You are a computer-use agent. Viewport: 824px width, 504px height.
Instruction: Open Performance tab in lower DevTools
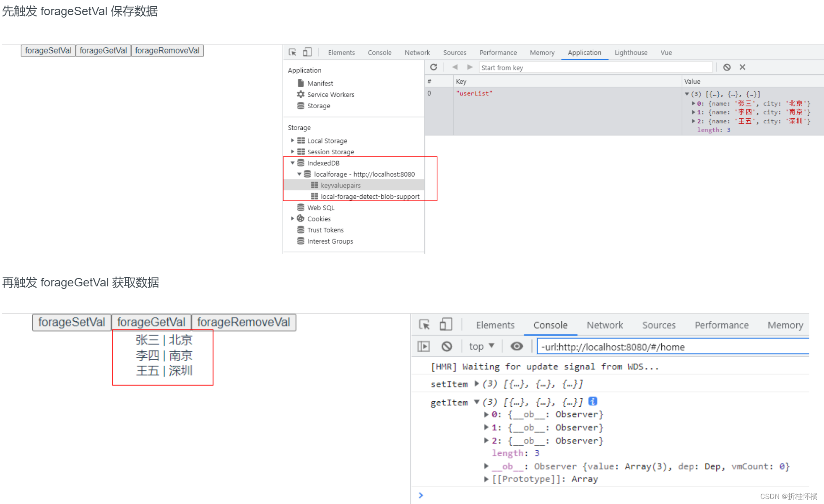[x=722, y=325]
